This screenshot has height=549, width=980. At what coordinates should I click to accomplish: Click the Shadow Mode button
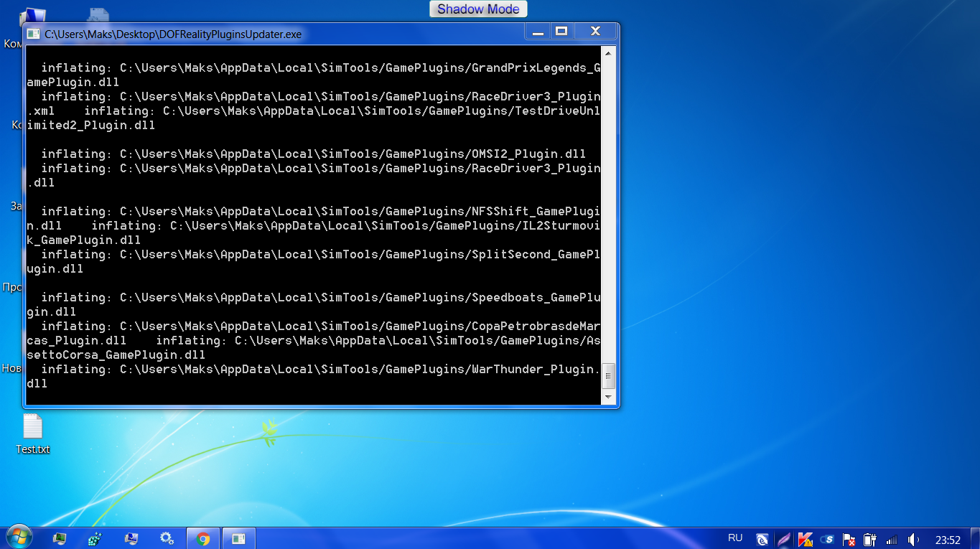479,9
